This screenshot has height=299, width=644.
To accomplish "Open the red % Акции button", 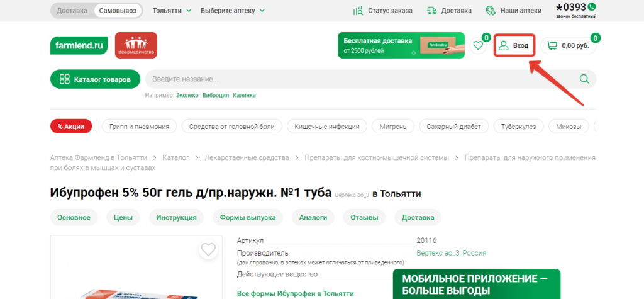I will click(x=71, y=127).
